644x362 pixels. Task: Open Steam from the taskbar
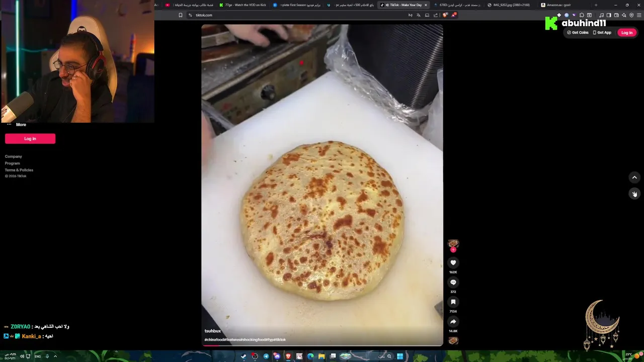[x=244, y=356]
